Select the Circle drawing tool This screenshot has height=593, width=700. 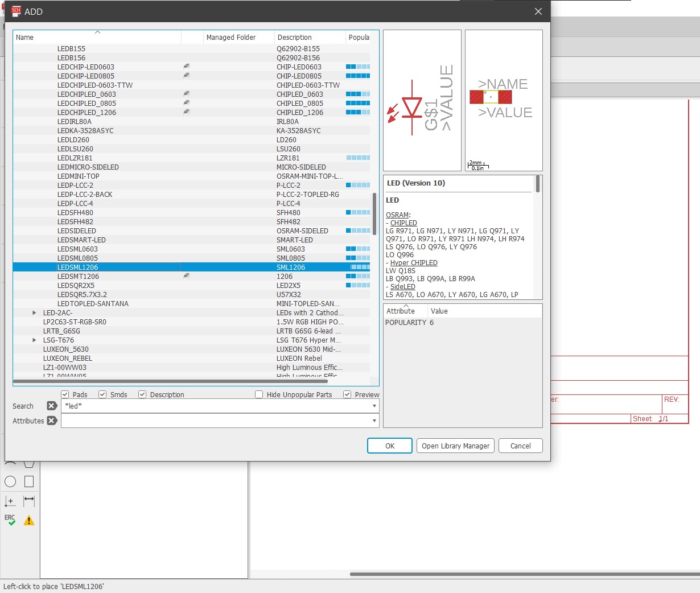point(10,481)
